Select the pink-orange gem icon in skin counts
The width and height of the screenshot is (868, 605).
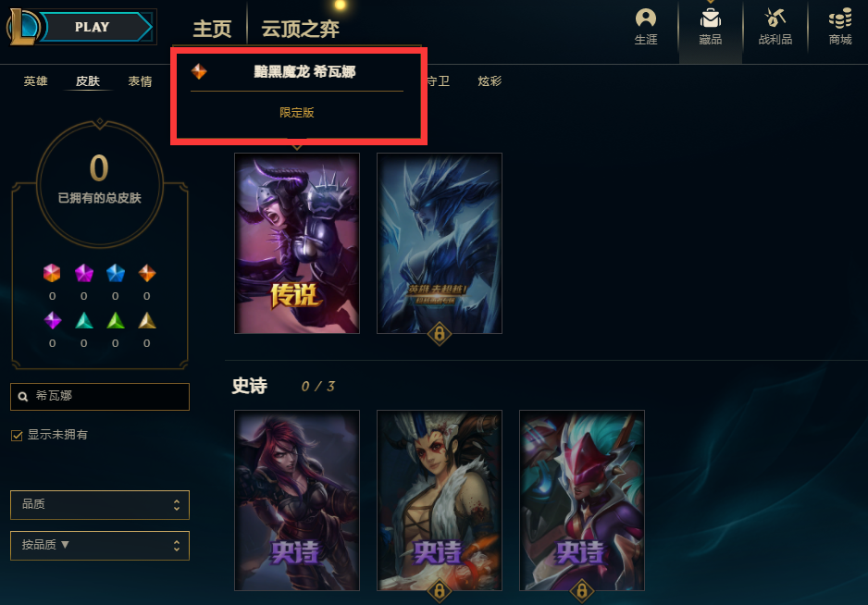click(x=52, y=273)
